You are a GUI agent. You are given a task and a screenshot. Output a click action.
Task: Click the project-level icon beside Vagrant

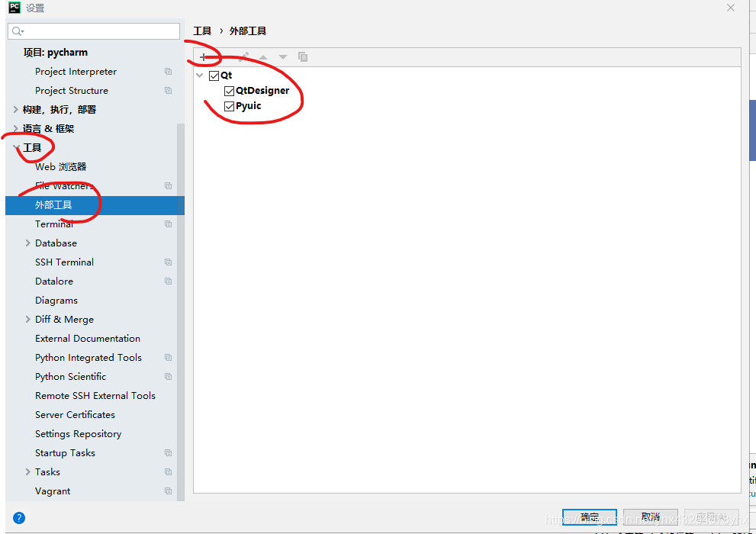[169, 491]
